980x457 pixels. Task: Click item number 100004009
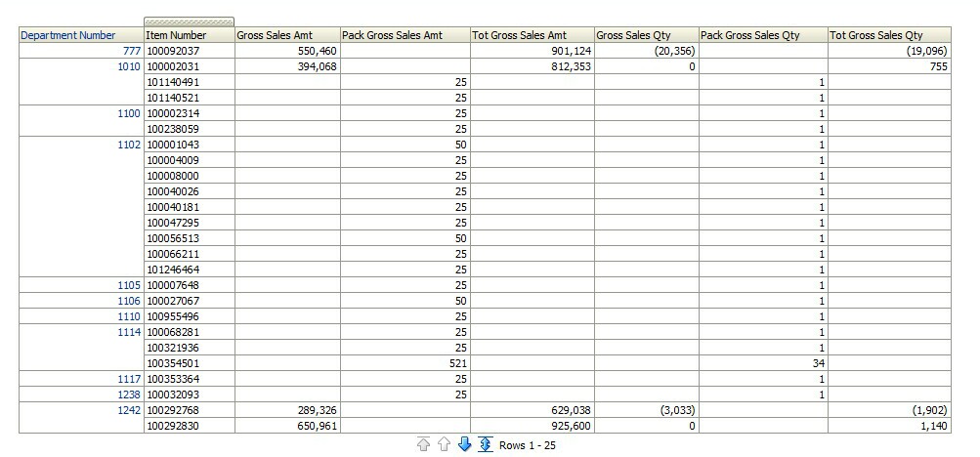[173, 160]
